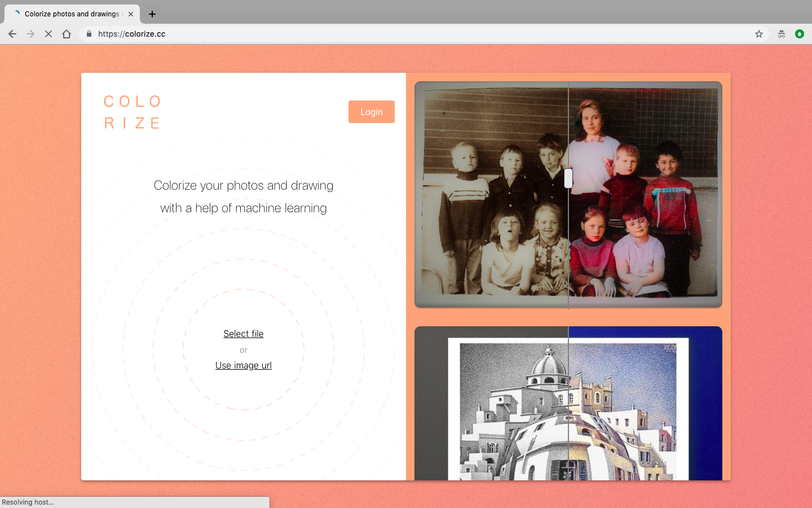Select the Login button
This screenshot has width=812, height=508.
coord(371,112)
